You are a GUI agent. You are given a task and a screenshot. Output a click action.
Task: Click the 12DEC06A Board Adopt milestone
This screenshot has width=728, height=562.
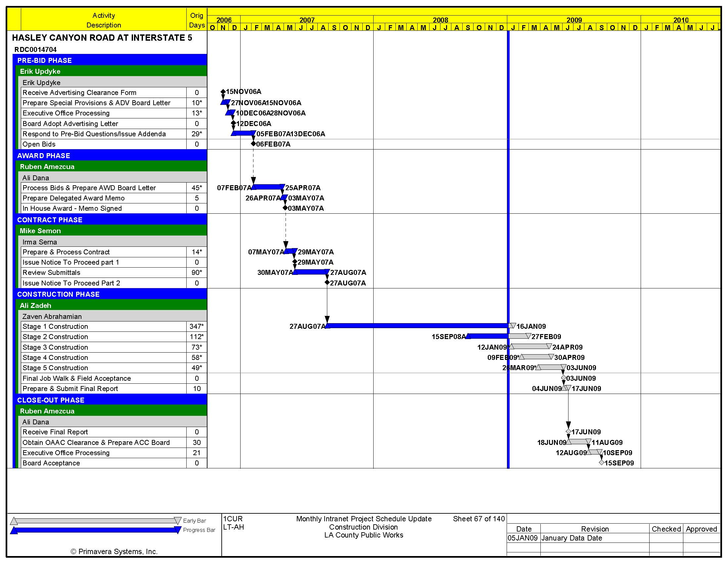tap(233, 123)
